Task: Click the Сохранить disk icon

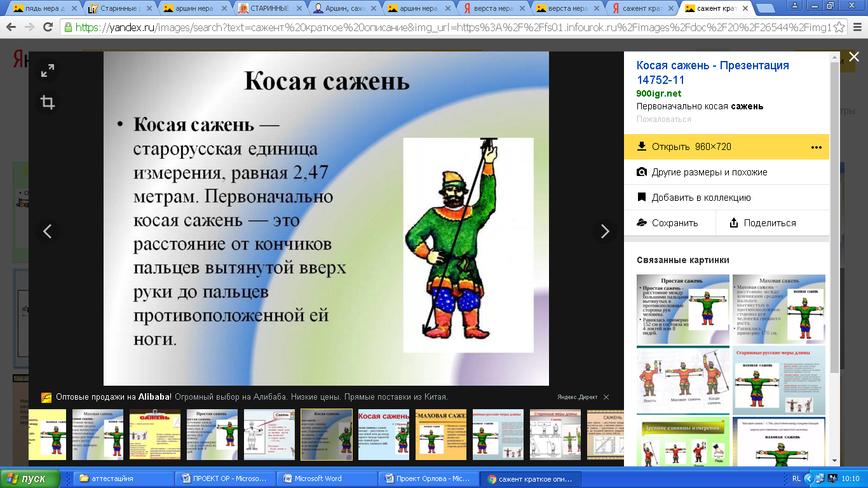Action: (642, 223)
